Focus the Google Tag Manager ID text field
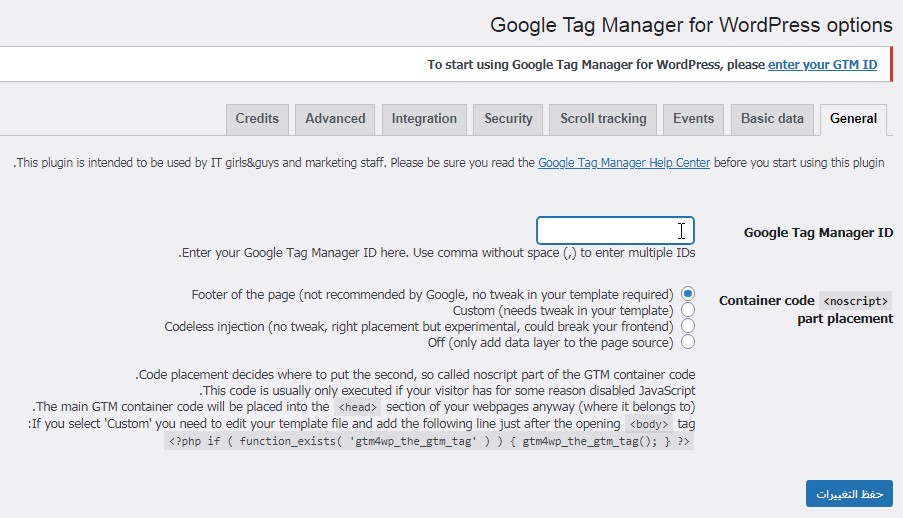 click(615, 231)
